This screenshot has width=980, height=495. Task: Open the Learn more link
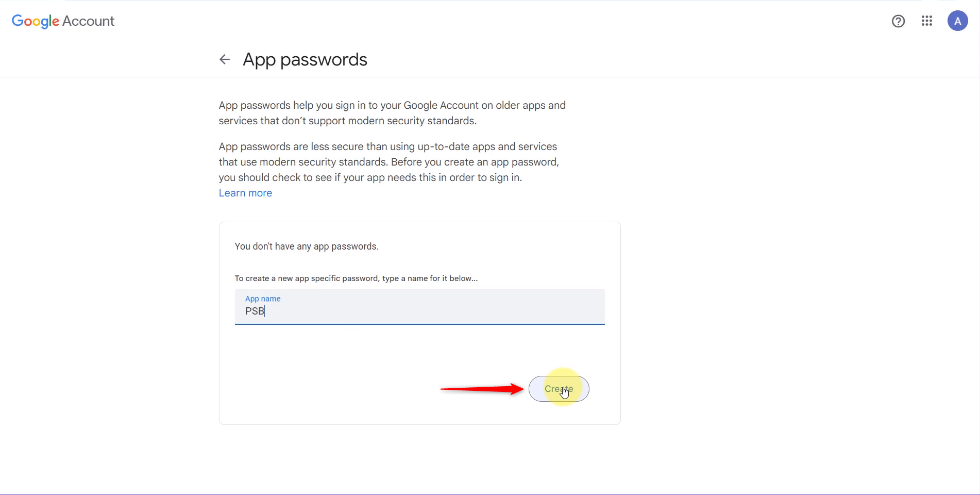click(245, 193)
